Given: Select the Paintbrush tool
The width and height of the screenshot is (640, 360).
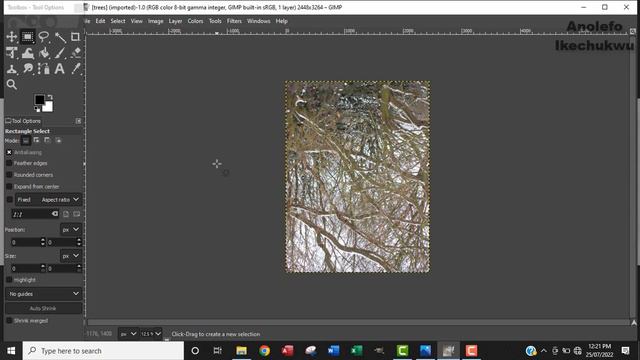Looking at the screenshot, I should (60, 53).
